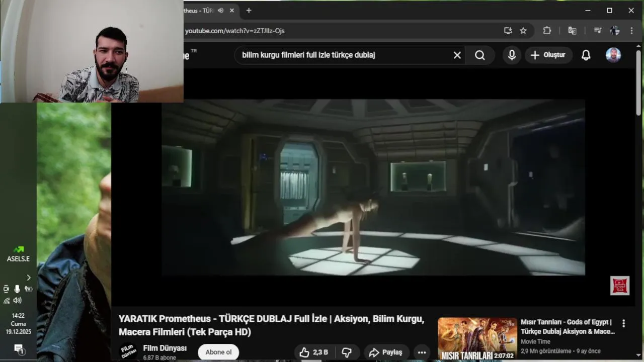Screen dimensions: 644x362
Task: Open taskbar camera tray icon
Action: pyautogui.click(x=6, y=289)
